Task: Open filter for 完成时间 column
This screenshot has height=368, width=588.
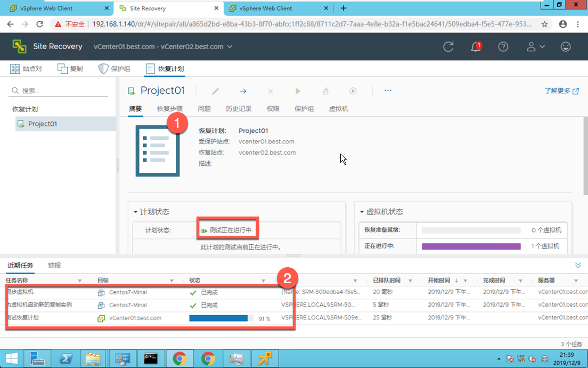Action: click(x=520, y=281)
